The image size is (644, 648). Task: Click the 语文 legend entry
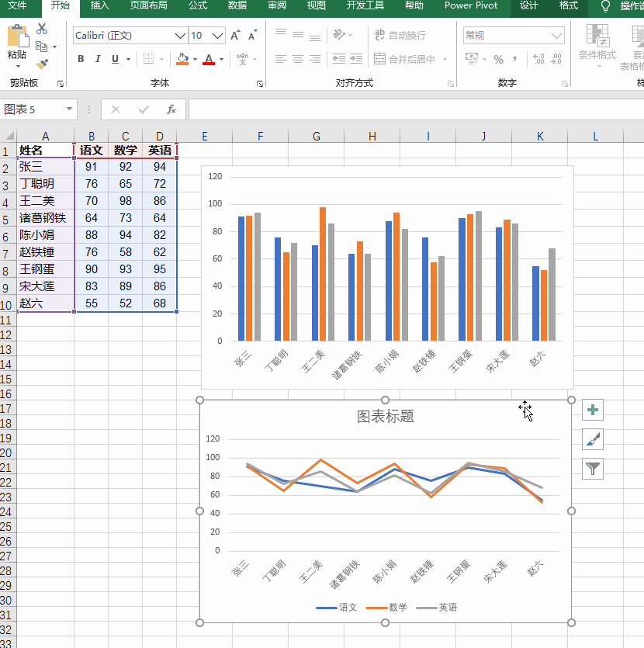pyautogui.click(x=337, y=607)
